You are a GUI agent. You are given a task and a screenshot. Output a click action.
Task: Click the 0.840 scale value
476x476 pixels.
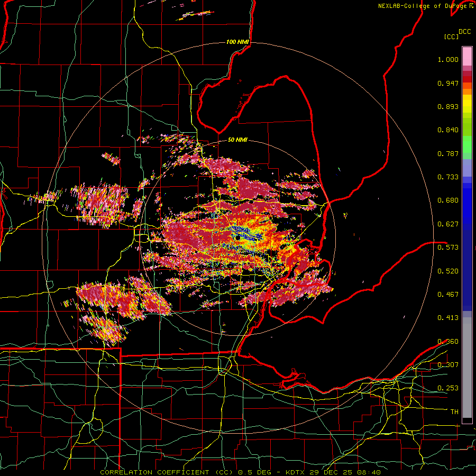point(448,130)
